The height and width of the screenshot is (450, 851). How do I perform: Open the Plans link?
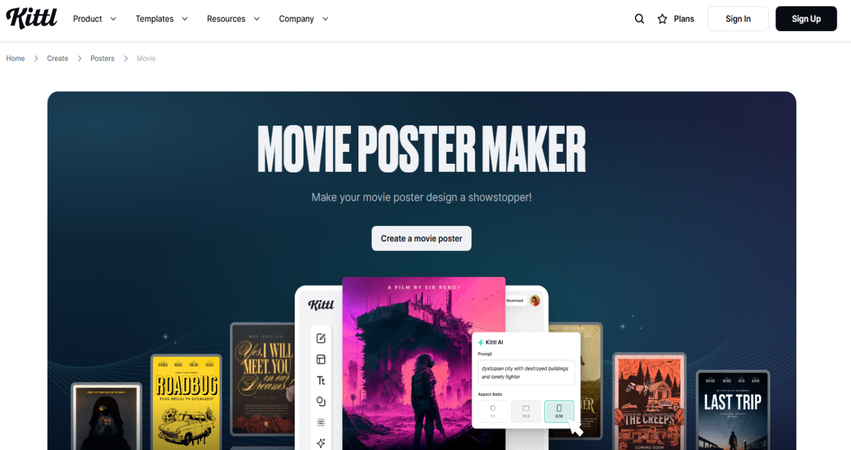pyautogui.click(x=684, y=19)
